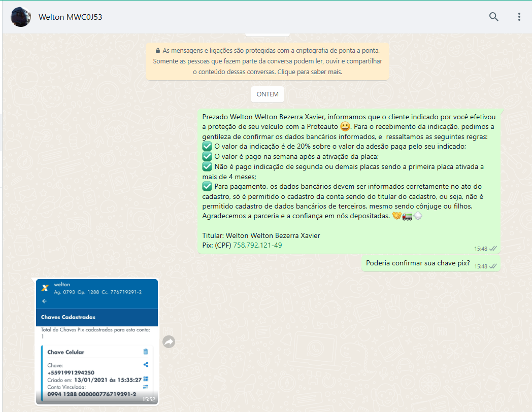Click the "Poderia confirmar sua chave pix?" message
532x412 pixels.
(417, 263)
